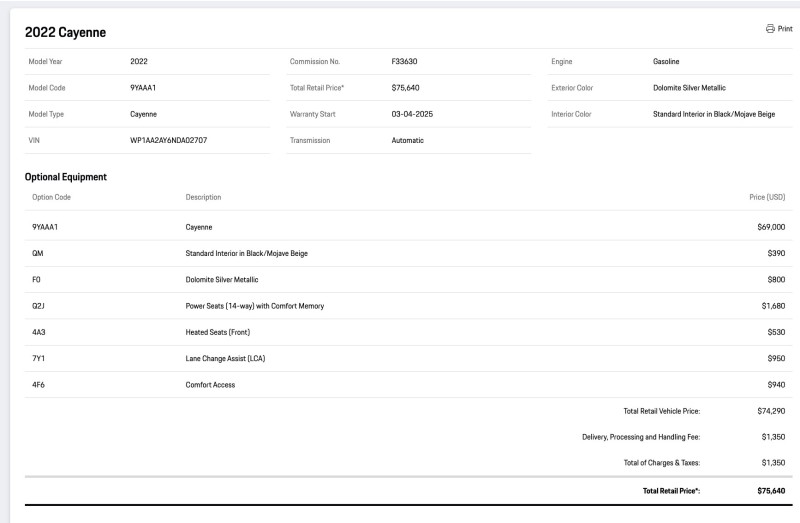Click the printer icon
The width and height of the screenshot is (800, 523).
[770, 29]
